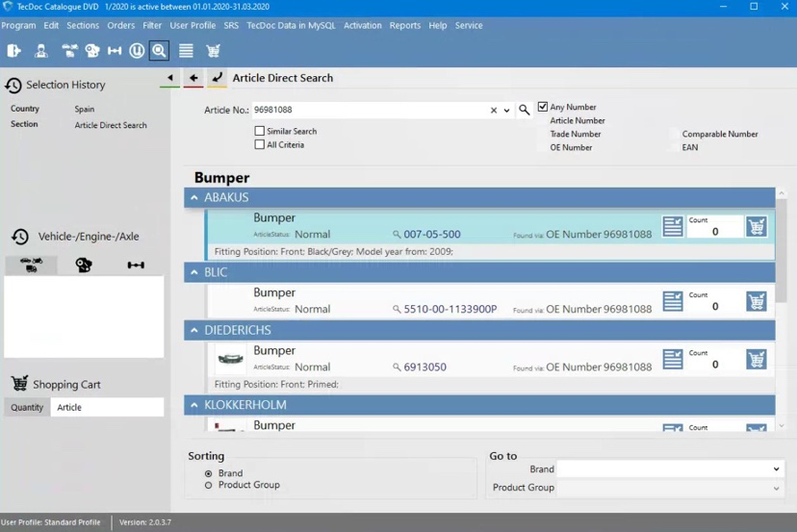This screenshot has width=797, height=532.
Task: Select Product Group sorting radio button
Action: [209, 485]
